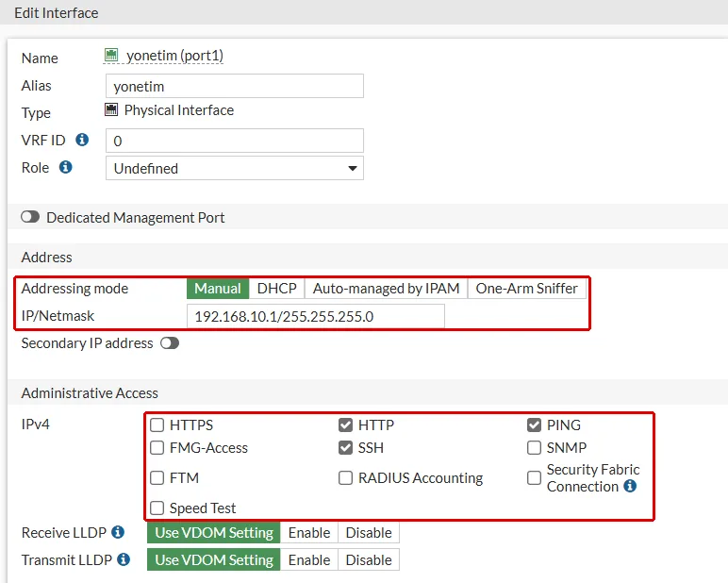Click the VRF ID input field
This screenshot has height=583, width=728.
click(235, 141)
